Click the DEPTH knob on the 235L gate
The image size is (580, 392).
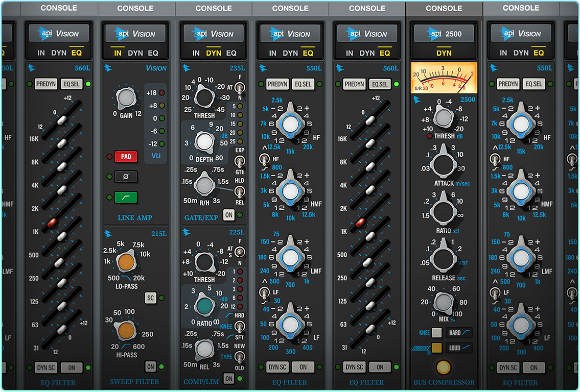[x=204, y=141]
